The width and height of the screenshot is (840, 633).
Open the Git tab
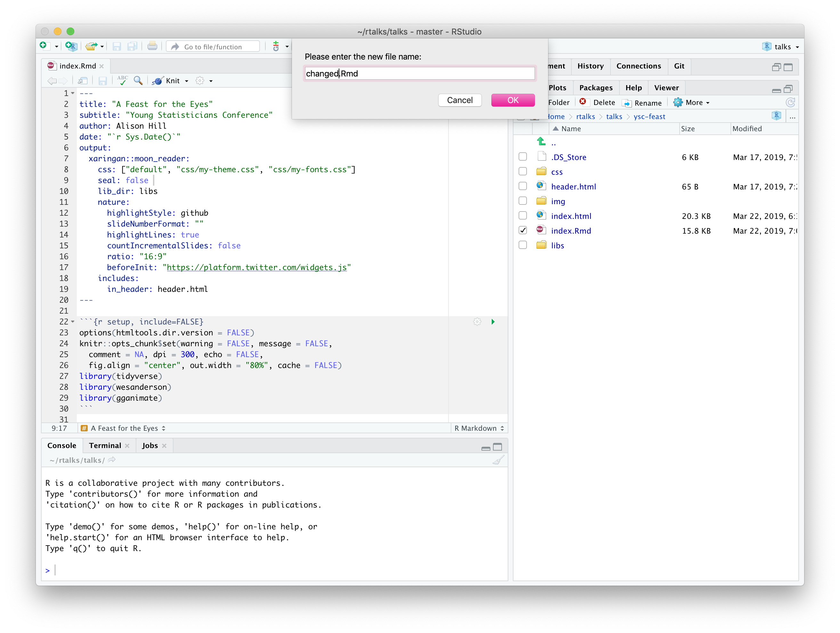679,66
